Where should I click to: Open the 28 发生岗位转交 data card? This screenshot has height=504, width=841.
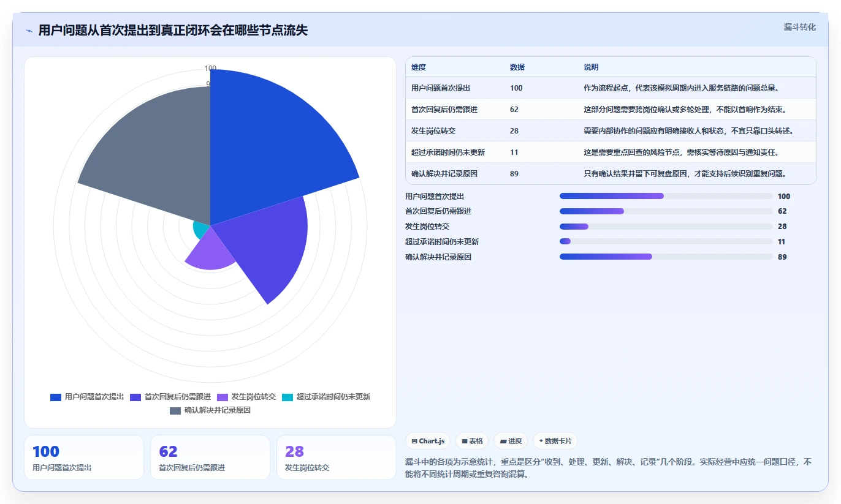pos(337,457)
